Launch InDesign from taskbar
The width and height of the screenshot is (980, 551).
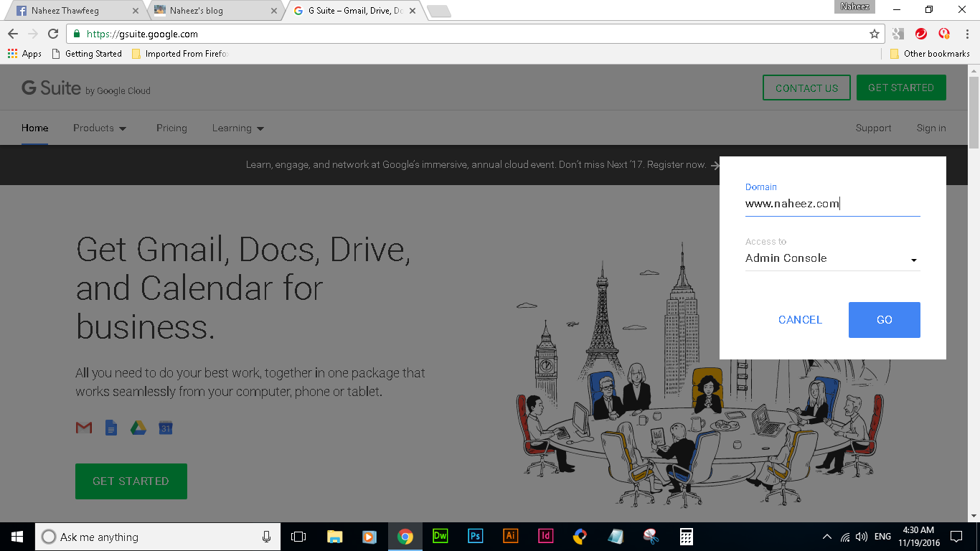click(x=546, y=537)
